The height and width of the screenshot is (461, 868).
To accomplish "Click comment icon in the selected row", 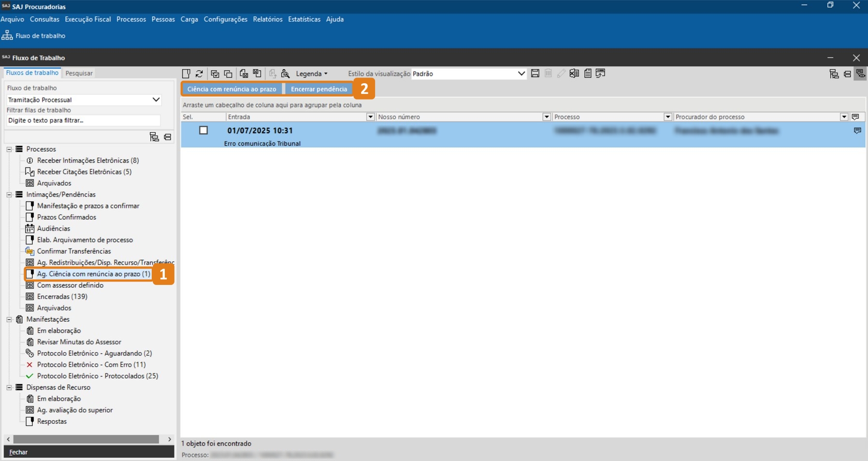I will click(857, 131).
